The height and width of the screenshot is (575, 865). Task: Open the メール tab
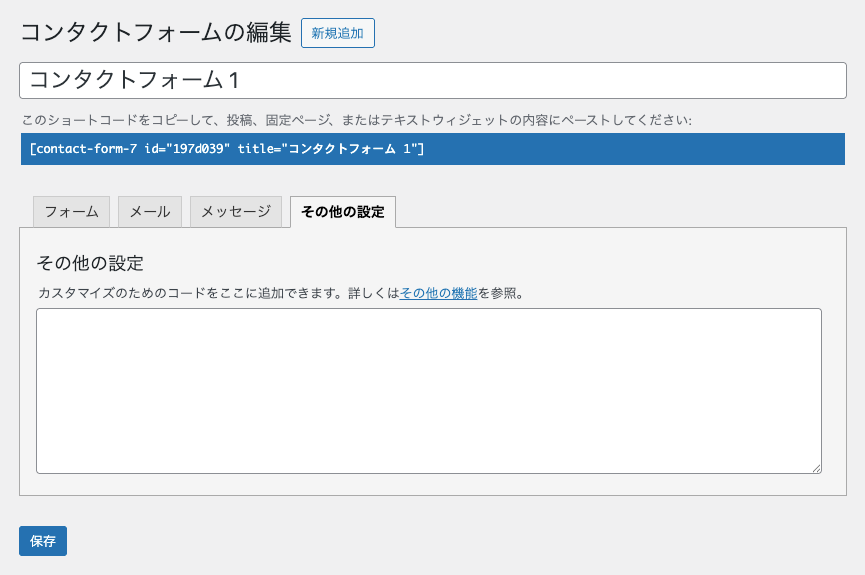coord(150,212)
